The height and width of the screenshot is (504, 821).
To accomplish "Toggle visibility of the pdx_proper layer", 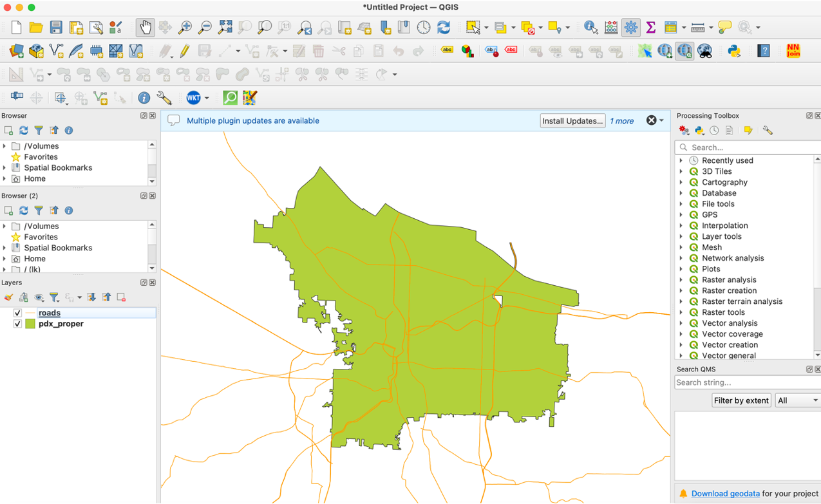I will point(17,324).
